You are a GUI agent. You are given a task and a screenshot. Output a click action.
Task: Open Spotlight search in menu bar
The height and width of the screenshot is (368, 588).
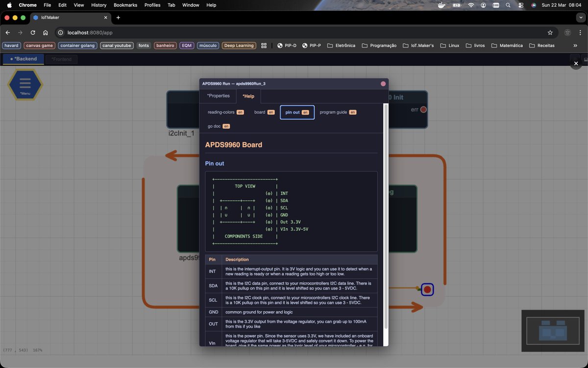coord(508,5)
